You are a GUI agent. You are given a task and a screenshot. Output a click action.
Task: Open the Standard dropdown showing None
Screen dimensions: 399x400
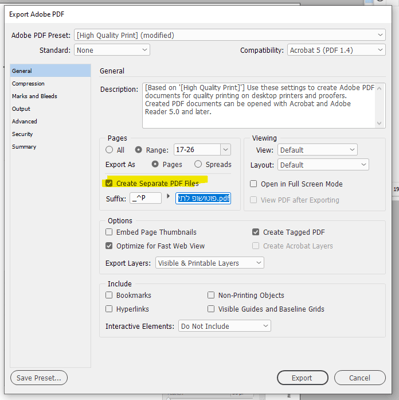pyautogui.click(x=112, y=50)
